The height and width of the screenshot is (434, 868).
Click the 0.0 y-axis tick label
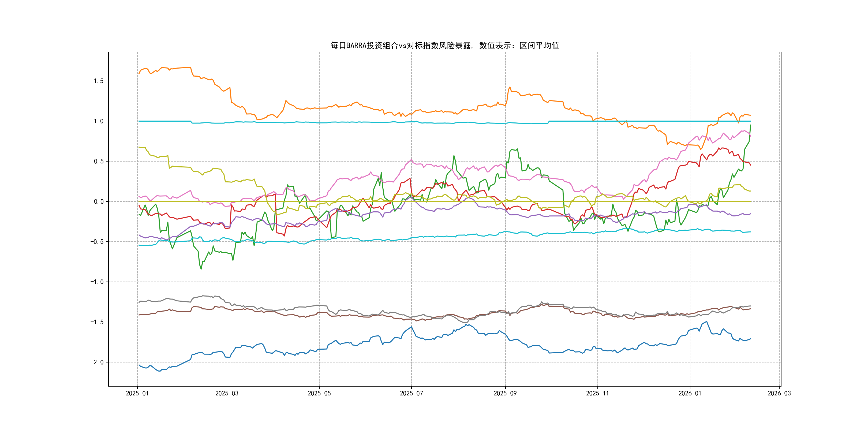[x=98, y=201]
